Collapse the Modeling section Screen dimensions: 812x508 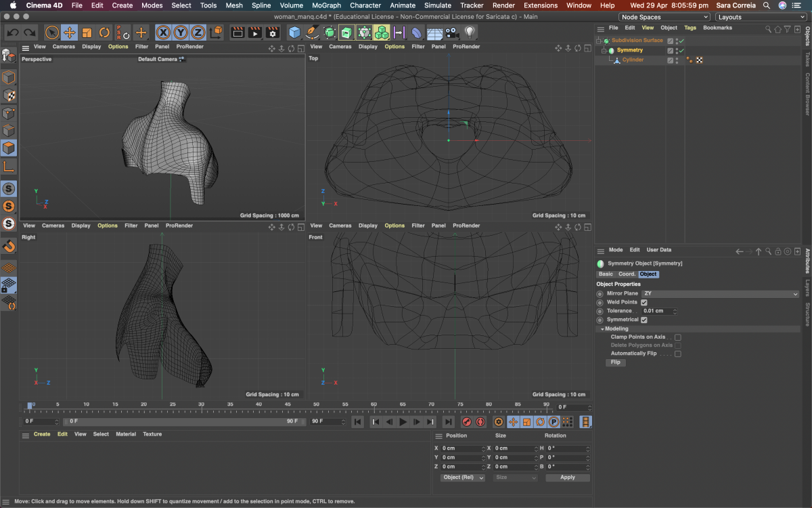click(601, 329)
